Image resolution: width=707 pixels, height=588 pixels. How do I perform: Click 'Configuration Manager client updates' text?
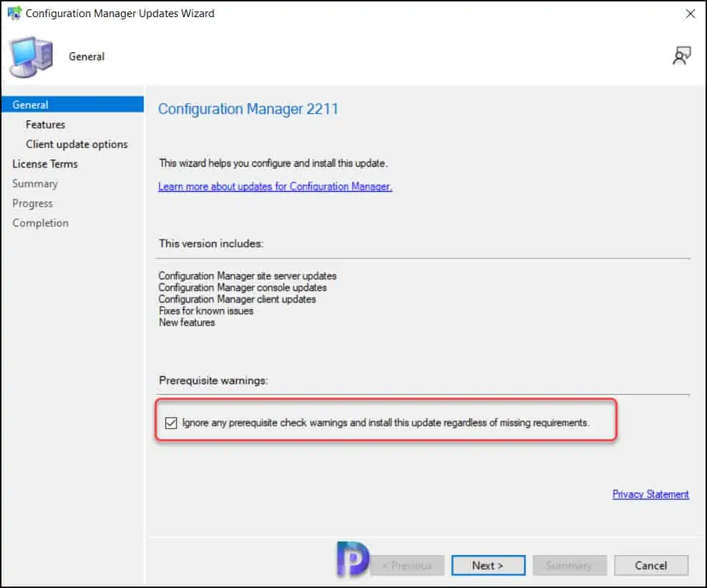[237, 299]
